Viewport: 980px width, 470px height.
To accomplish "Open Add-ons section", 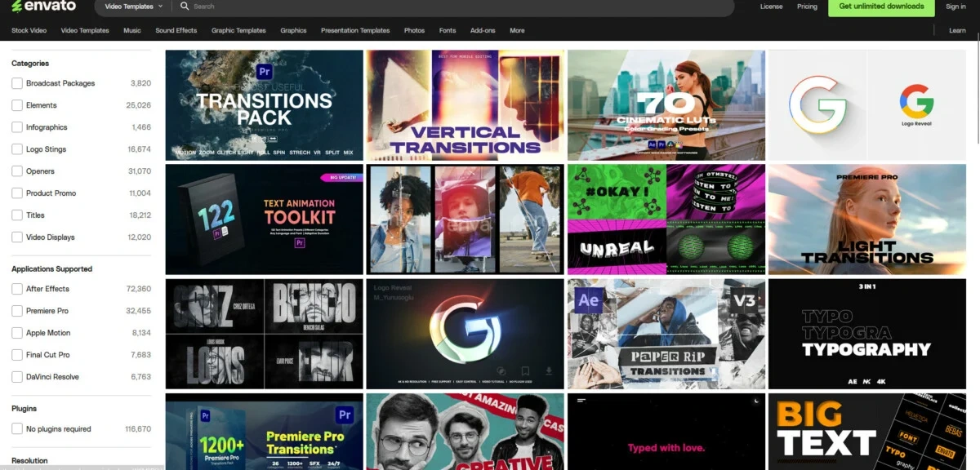I will pyautogui.click(x=483, y=30).
